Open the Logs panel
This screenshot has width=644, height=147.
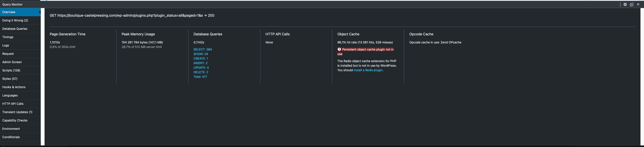click(x=20, y=45)
